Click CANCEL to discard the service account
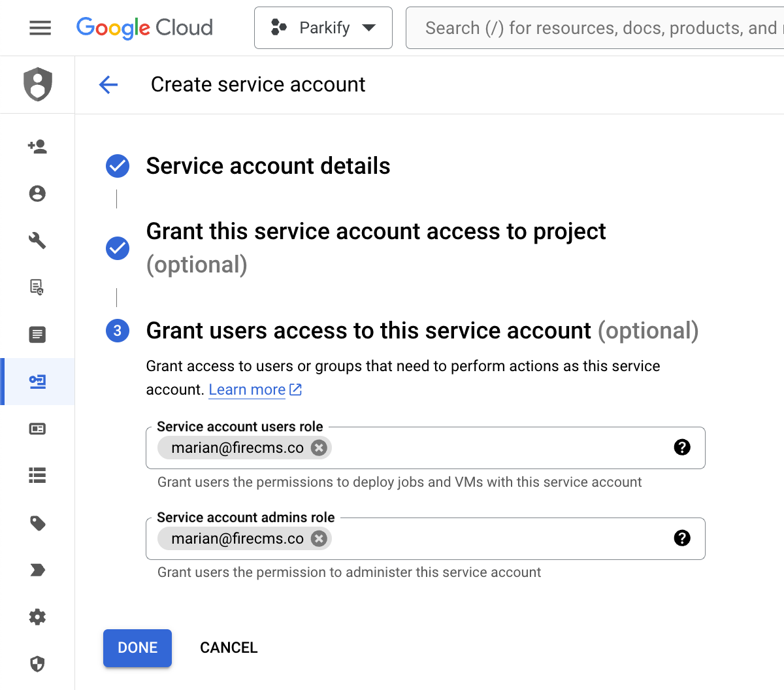Viewport: 784px width, 690px height. pyautogui.click(x=229, y=648)
